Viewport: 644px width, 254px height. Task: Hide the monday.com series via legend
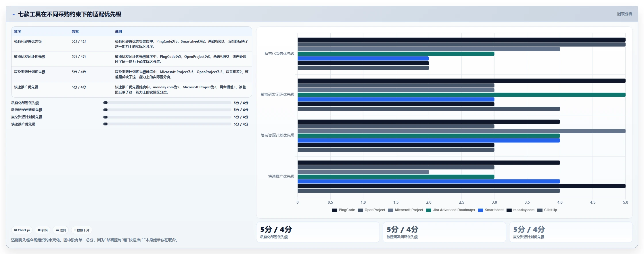point(520,210)
